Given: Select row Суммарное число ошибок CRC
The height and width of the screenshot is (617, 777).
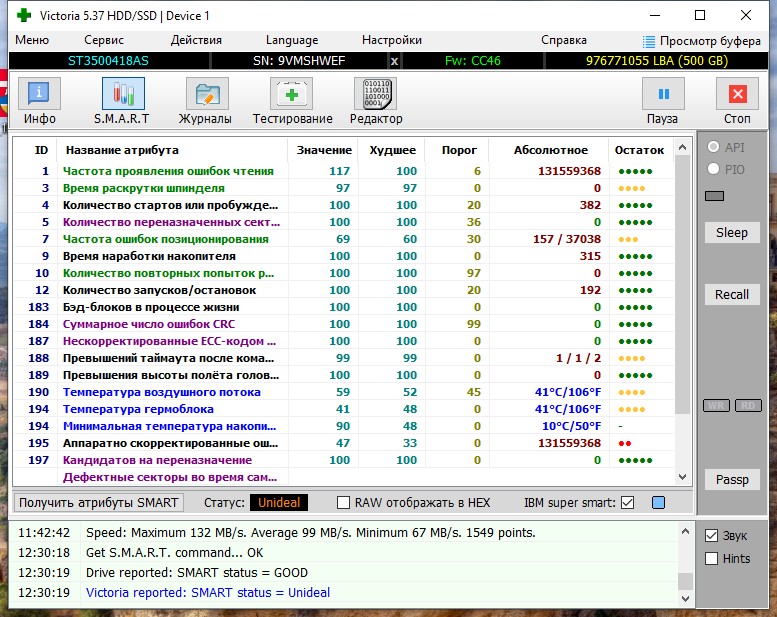Looking at the screenshot, I should click(x=343, y=324).
